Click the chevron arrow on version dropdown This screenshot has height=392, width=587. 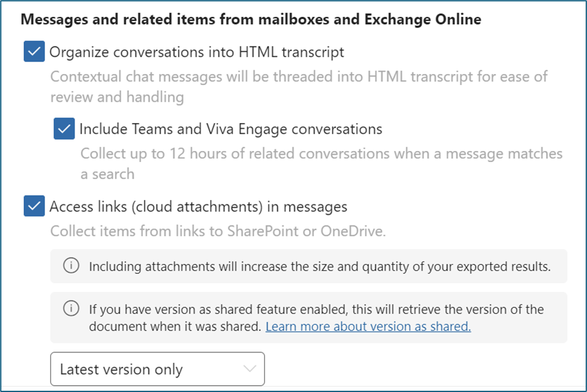[249, 369]
